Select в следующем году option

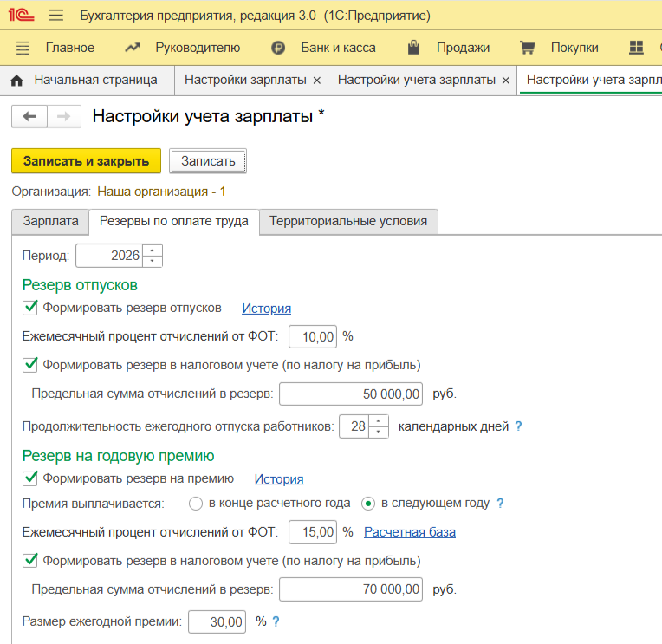pyautogui.click(x=368, y=504)
